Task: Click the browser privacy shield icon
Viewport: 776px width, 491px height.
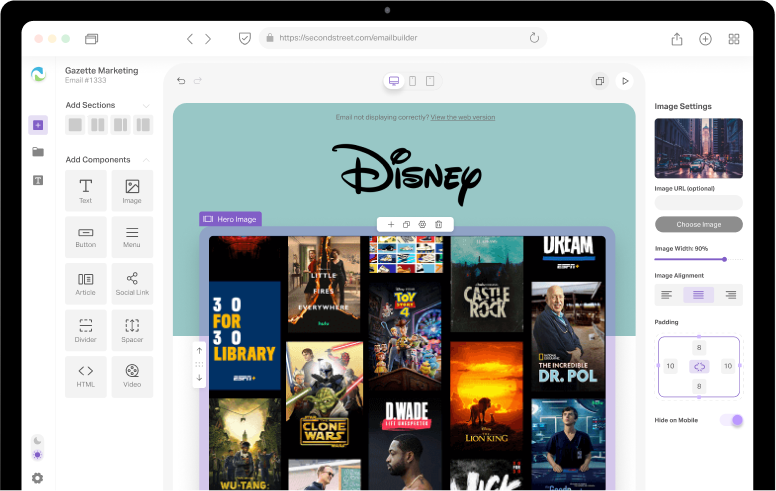Action: pos(244,38)
